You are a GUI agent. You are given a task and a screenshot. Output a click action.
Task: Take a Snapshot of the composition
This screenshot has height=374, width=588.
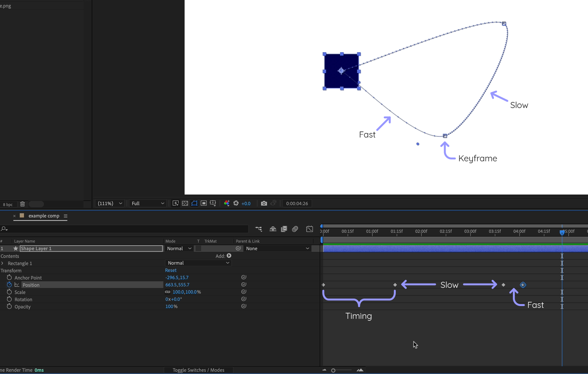pos(264,203)
